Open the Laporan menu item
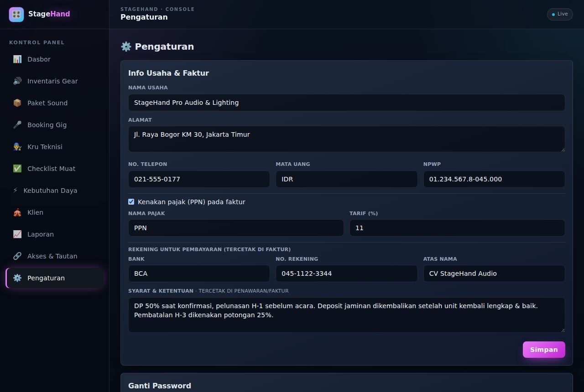584x392 pixels. [55, 234]
